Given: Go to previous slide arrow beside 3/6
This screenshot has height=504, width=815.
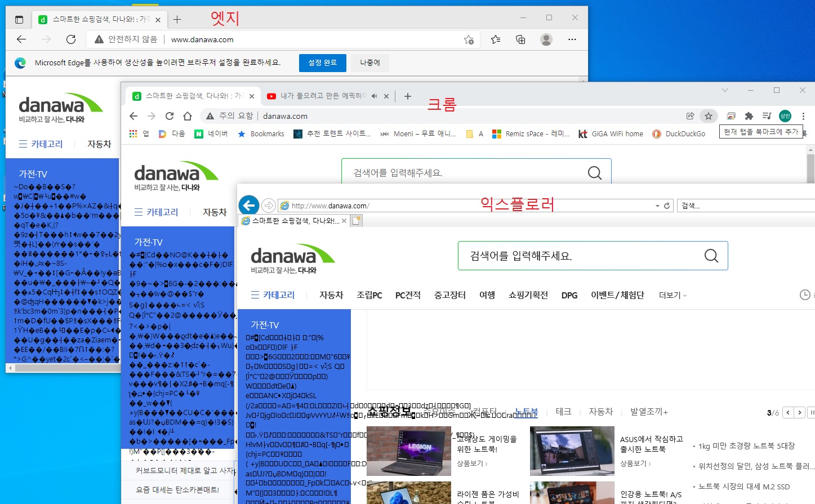Looking at the screenshot, I should (x=789, y=413).
